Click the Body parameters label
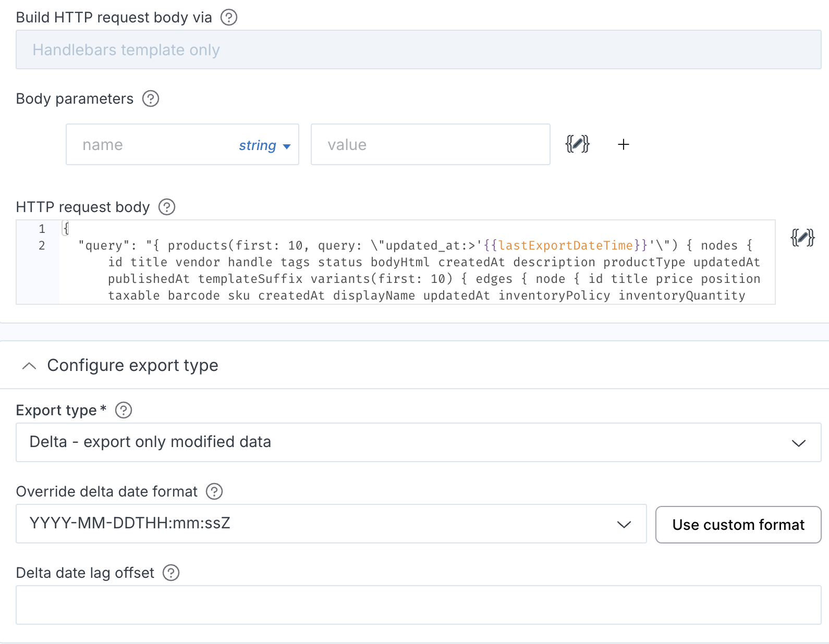The width and height of the screenshot is (829, 644). click(75, 98)
